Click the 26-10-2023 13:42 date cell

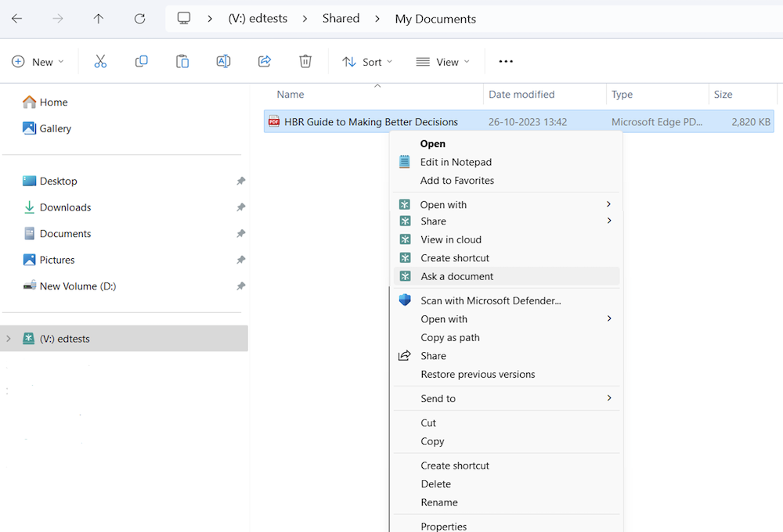coord(527,122)
